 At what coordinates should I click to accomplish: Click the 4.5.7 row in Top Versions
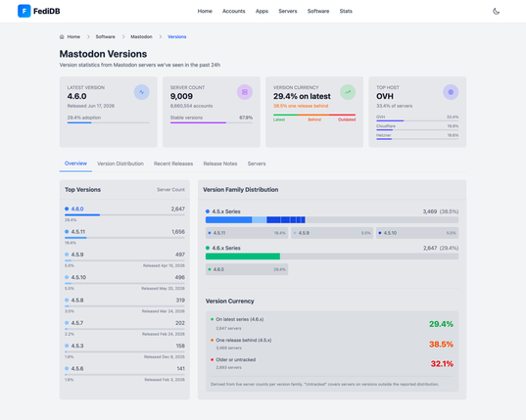(124, 328)
